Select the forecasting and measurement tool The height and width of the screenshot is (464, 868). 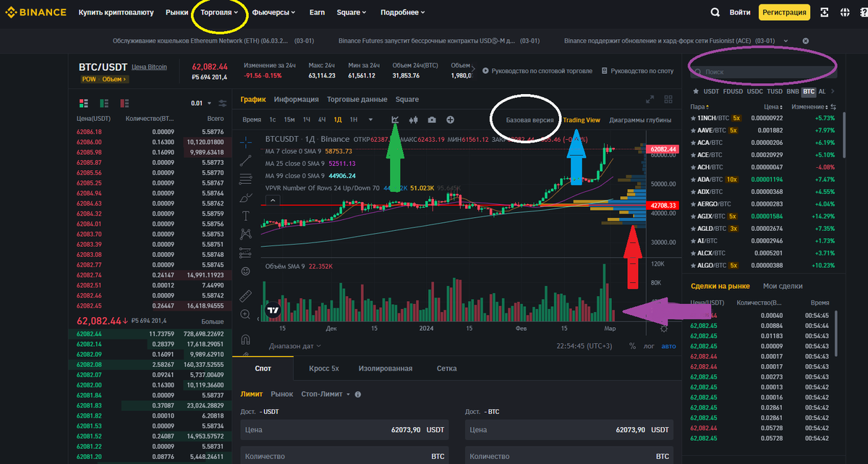246,253
